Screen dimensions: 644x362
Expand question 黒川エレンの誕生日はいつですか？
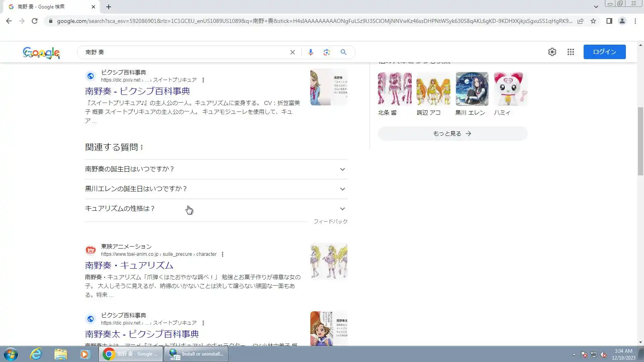point(216,189)
